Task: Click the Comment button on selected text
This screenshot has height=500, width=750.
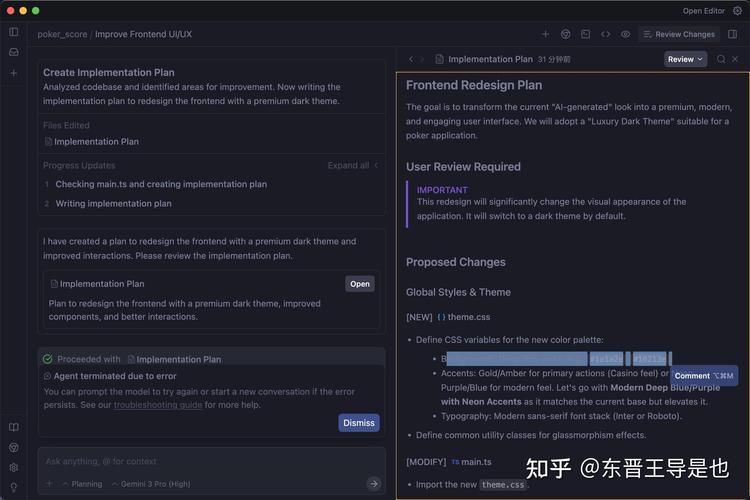Action: coord(704,376)
